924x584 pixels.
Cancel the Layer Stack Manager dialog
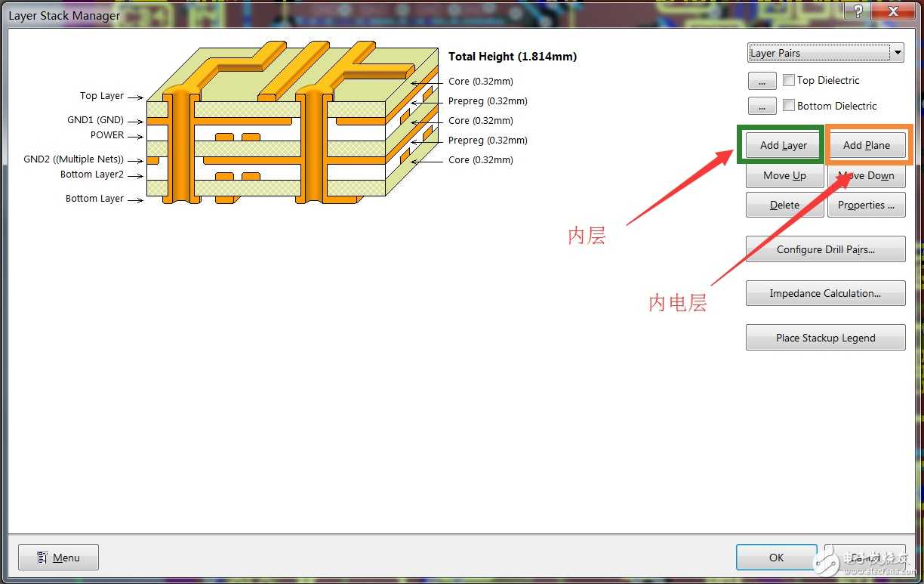[x=866, y=558]
